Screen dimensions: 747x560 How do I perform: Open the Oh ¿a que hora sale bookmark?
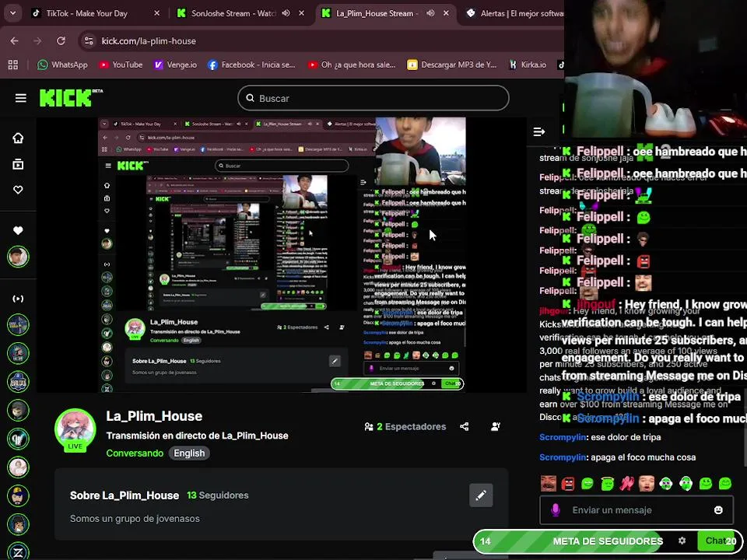pyautogui.click(x=352, y=65)
